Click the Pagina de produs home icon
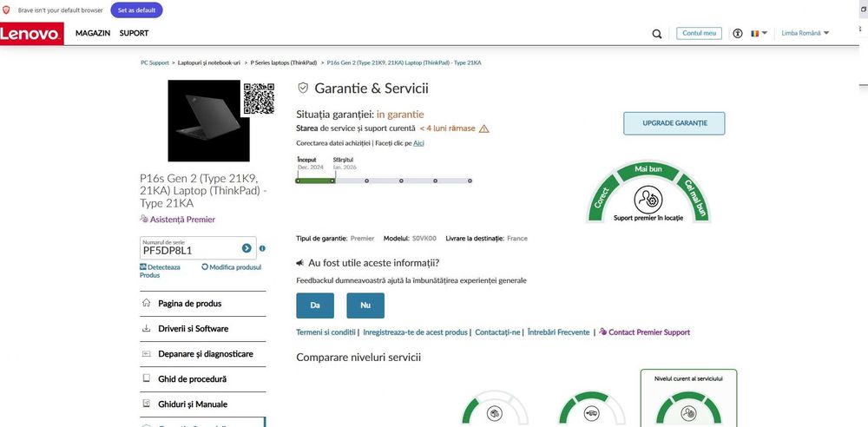 point(146,303)
